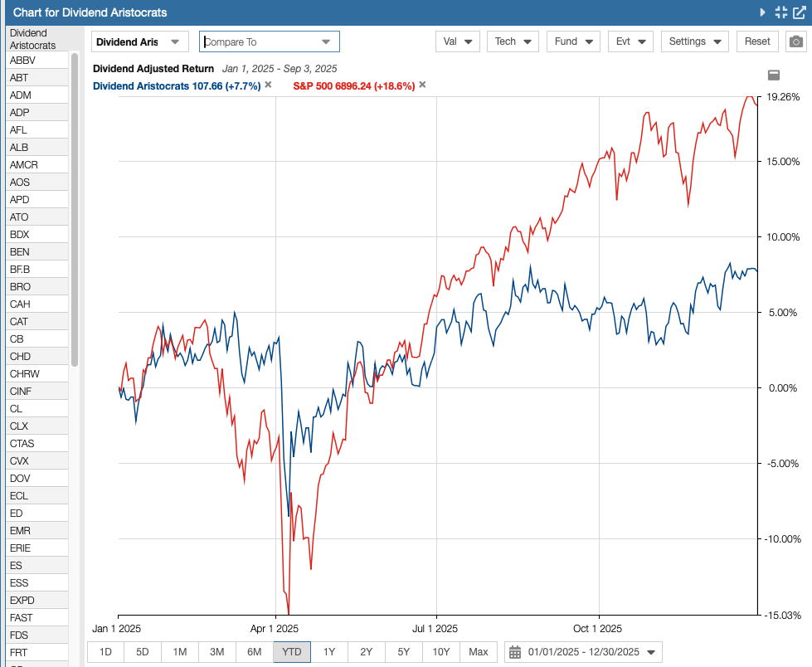The width and height of the screenshot is (812, 667).
Task: Remove the S&P 500 series with its x
Action: click(x=421, y=85)
